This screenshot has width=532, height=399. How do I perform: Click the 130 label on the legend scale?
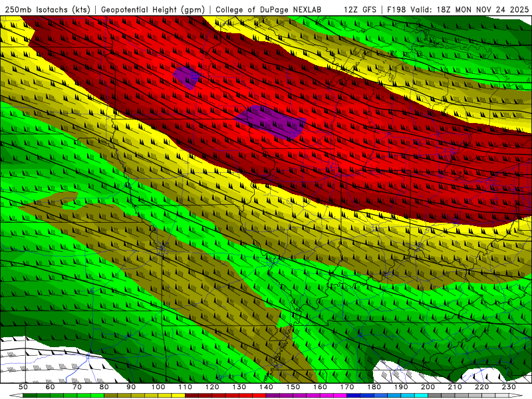tap(239, 387)
